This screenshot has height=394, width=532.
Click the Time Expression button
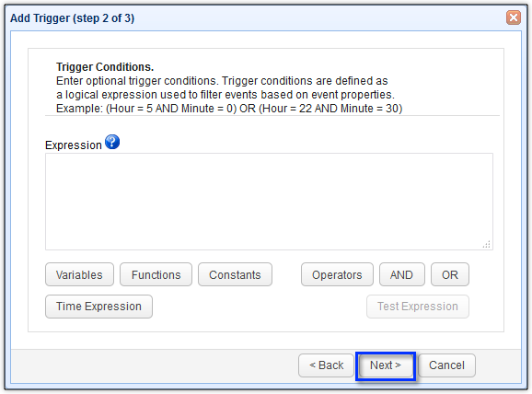[x=98, y=307]
